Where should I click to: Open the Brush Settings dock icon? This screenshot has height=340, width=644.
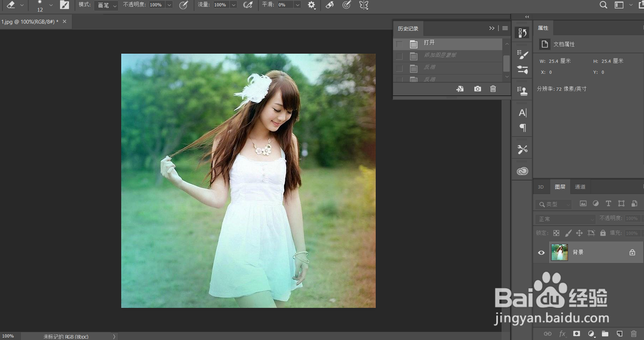pos(522,70)
